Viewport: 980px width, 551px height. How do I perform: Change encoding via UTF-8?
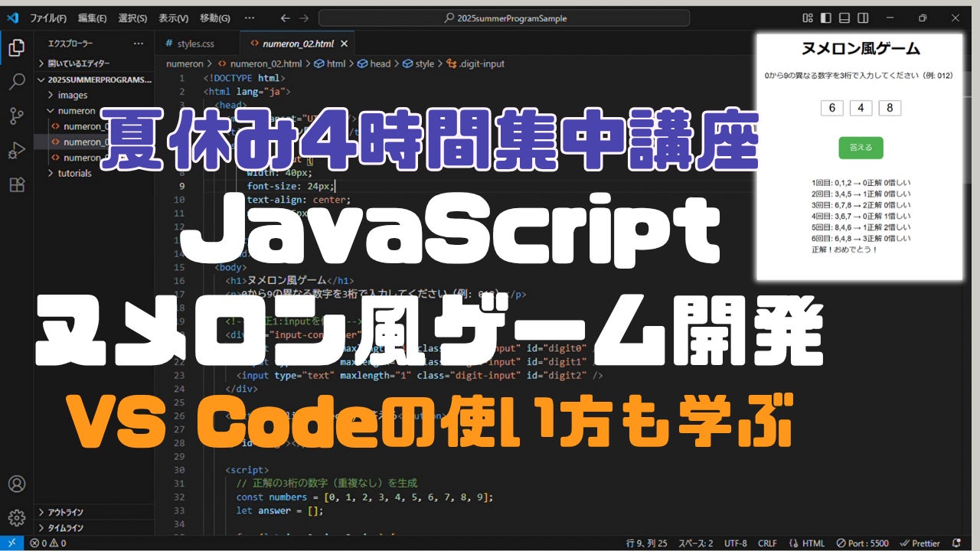(x=735, y=543)
